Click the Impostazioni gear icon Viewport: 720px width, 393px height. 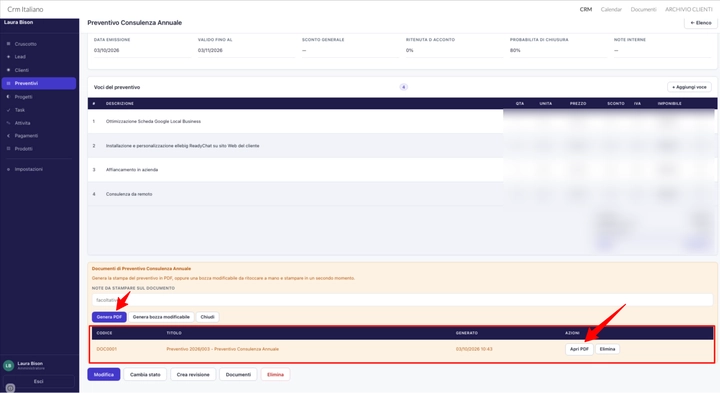tap(8, 169)
